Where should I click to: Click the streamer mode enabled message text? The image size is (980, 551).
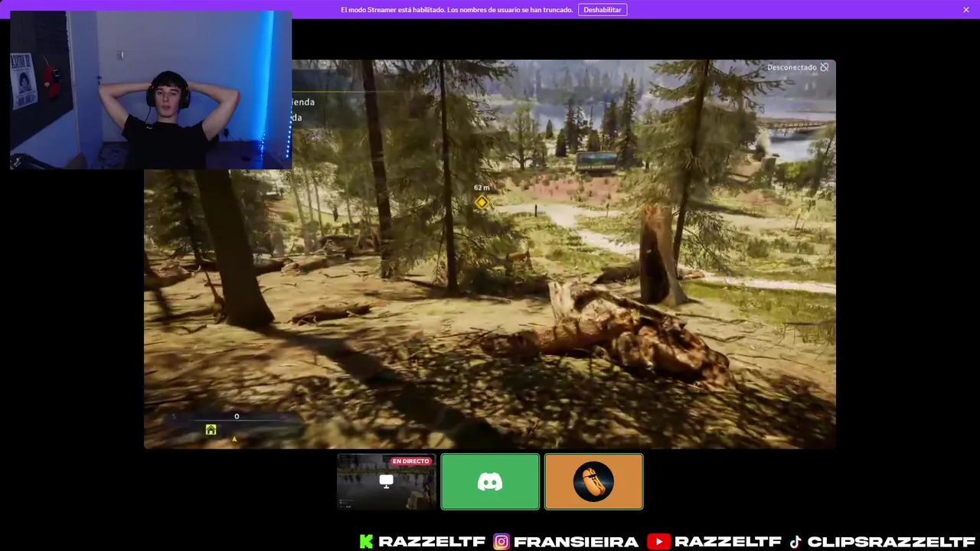click(x=456, y=10)
